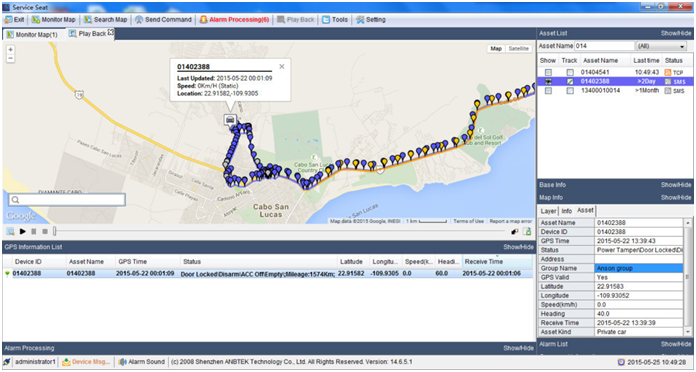Close the Play Back tab

coord(111,32)
